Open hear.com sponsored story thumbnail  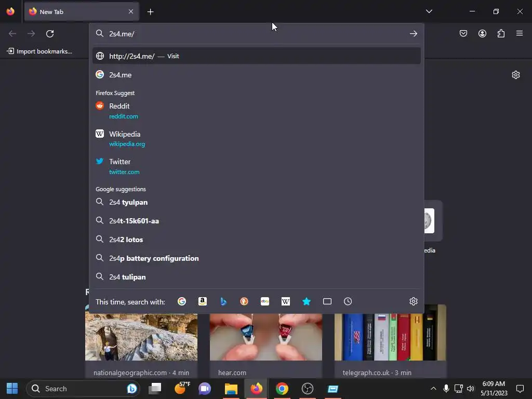point(266,337)
